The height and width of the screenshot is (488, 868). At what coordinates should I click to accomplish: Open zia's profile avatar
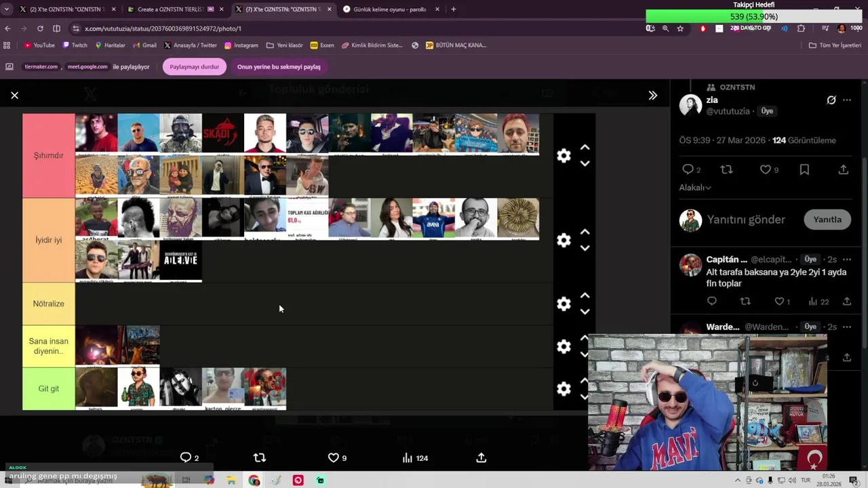[x=690, y=105]
